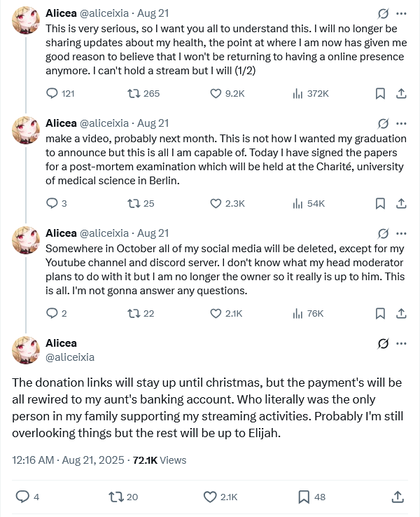Reply to the first tweet with 121 replies
420x517 pixels.
(52, 93)
